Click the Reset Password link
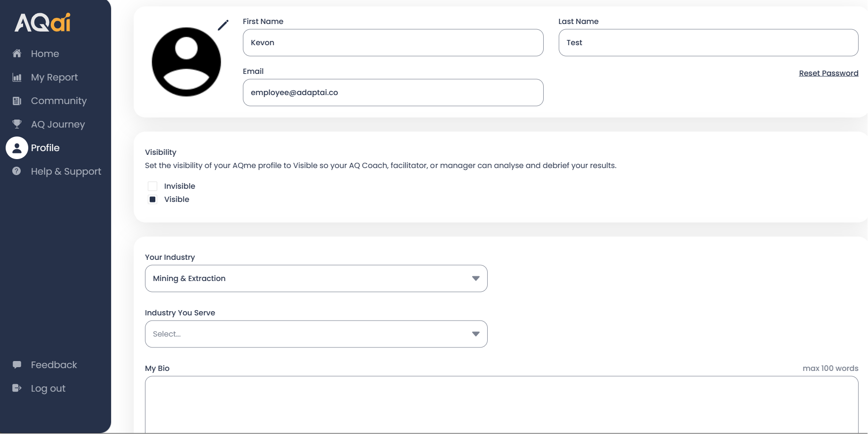This screenshot has width=868, height=434. click(828, 73)
